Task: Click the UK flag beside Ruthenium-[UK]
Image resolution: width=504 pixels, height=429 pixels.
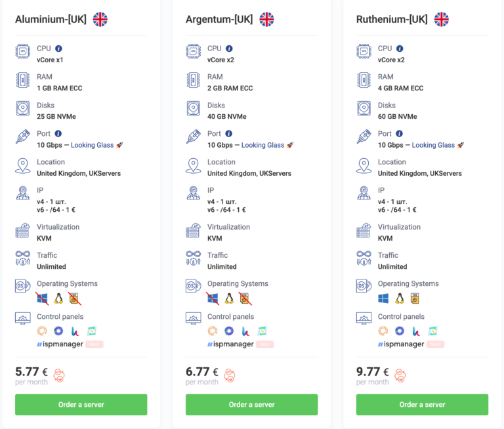Action: [x=442, y=19]
